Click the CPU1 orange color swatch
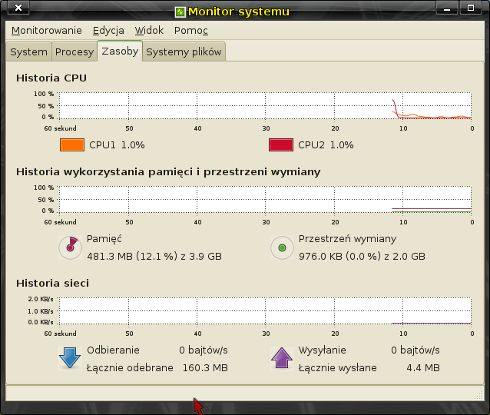This screenshot has height=415, width=490. (72, 145)
